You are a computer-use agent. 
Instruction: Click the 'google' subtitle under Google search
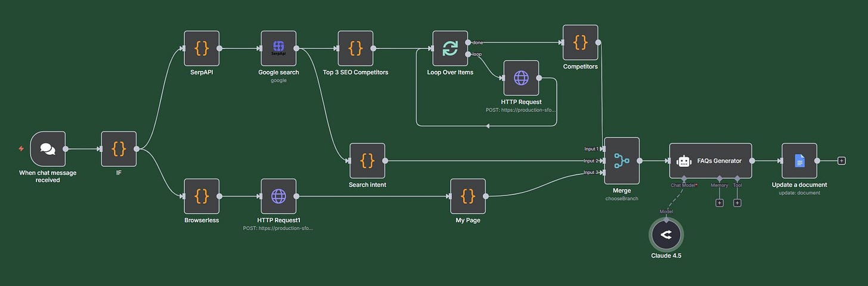(x=278, y=80)
